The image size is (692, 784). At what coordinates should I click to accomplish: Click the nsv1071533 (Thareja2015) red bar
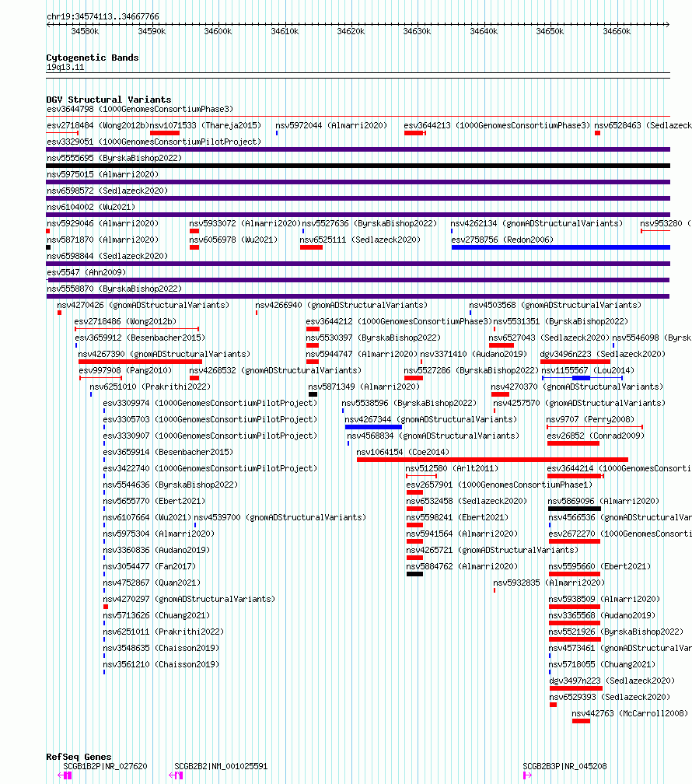tap(165, 133)
